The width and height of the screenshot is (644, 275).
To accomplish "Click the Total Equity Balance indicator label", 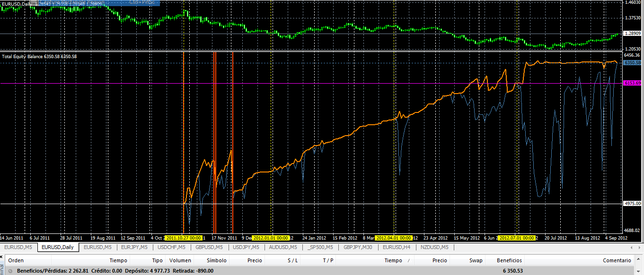I will [x=39, y=56].
